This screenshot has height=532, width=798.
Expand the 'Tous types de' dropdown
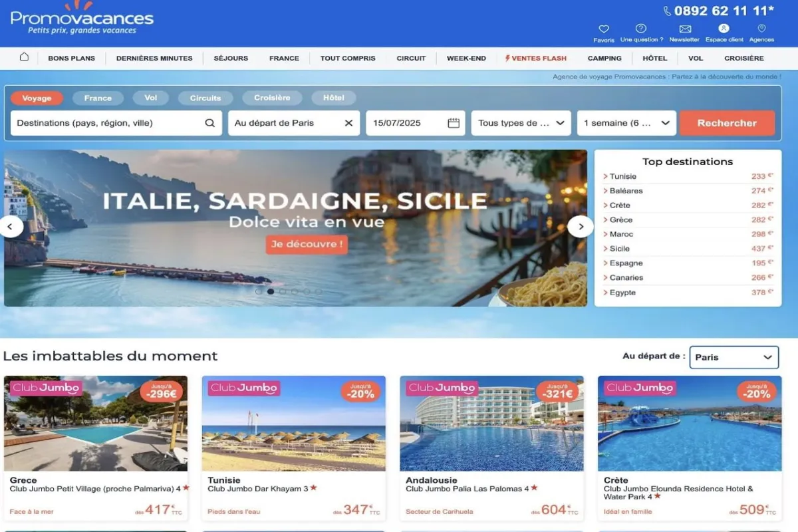point(521,123)
